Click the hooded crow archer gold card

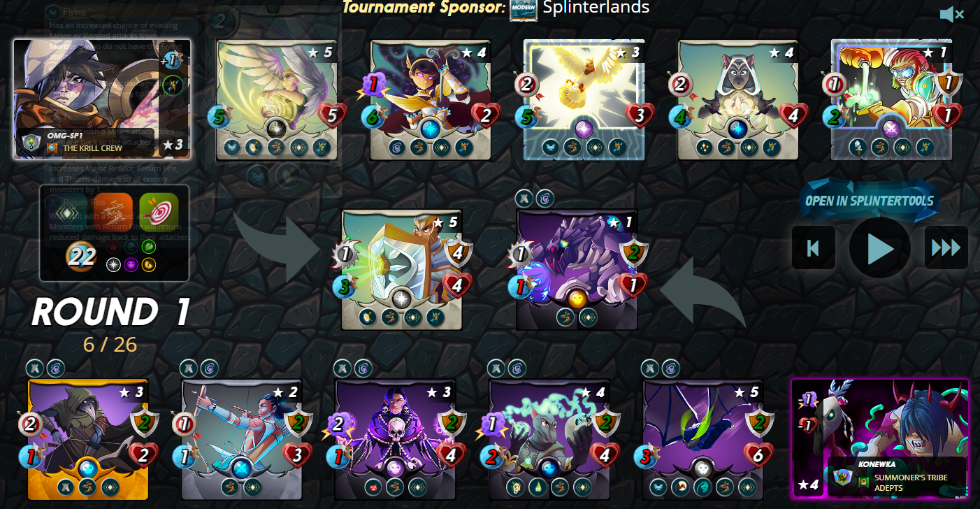point(88,440)
